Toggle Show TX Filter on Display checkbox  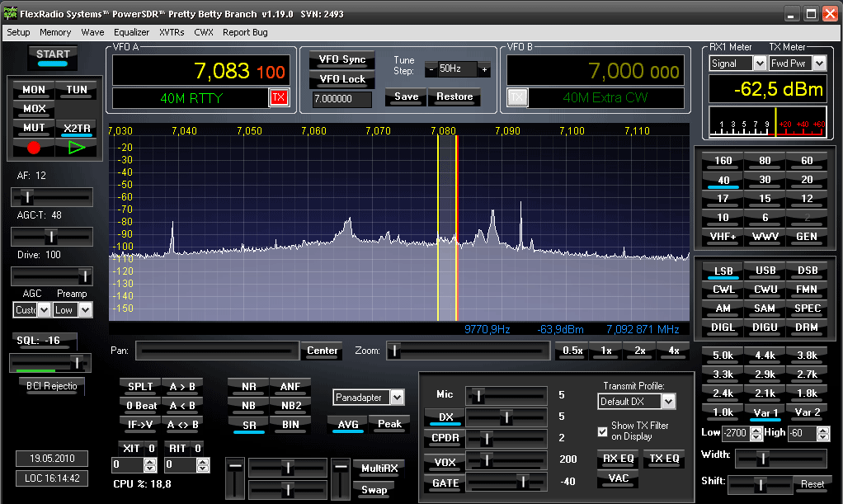coord(602,431)
